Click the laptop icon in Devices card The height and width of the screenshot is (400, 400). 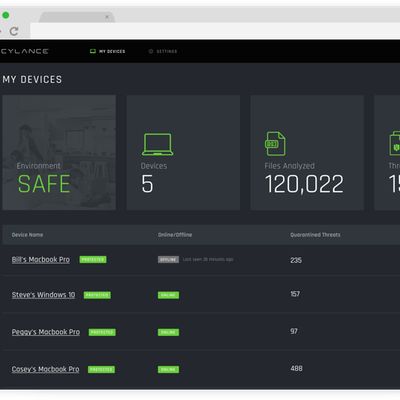tap(157, 144)
